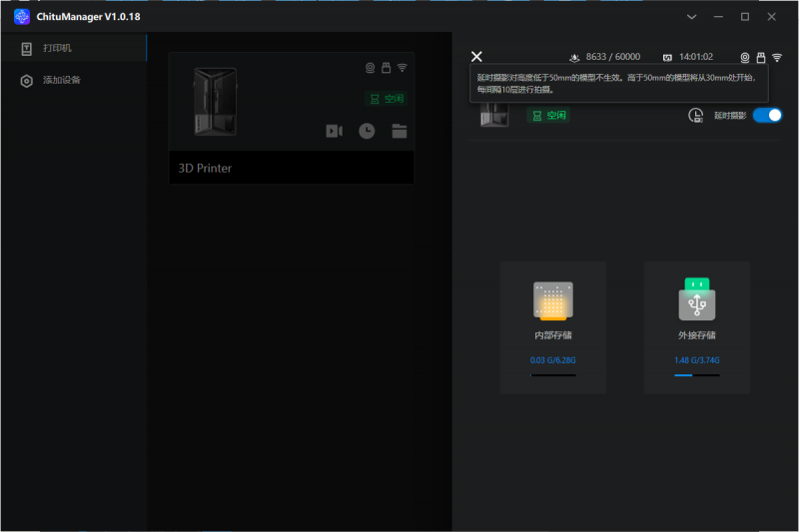This screenshot has height=532, width=799.
Task: Click the clock history icon on printer card
Action: [x=367, y=131]
